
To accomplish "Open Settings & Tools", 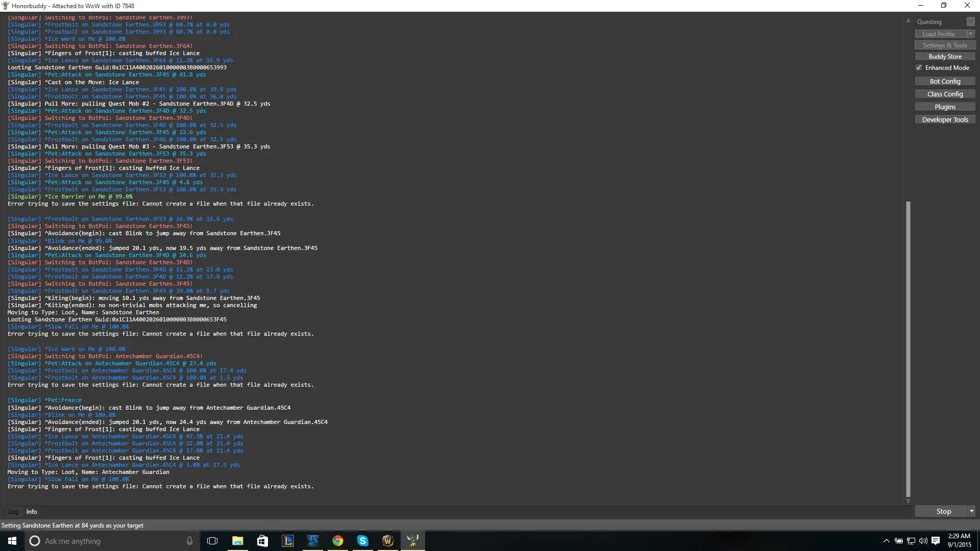I will [945, 45].
